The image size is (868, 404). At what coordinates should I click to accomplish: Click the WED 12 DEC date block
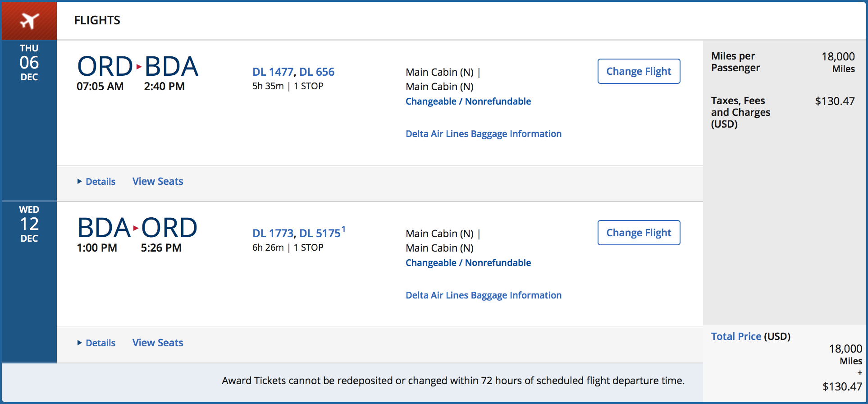click(29, 224)
